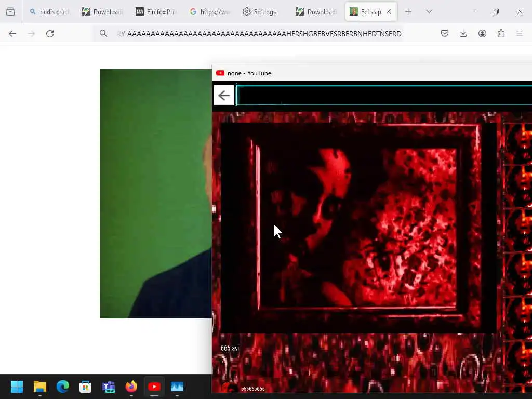Switch to the Google https tab

pyautogui.click(x=210, y=12)
